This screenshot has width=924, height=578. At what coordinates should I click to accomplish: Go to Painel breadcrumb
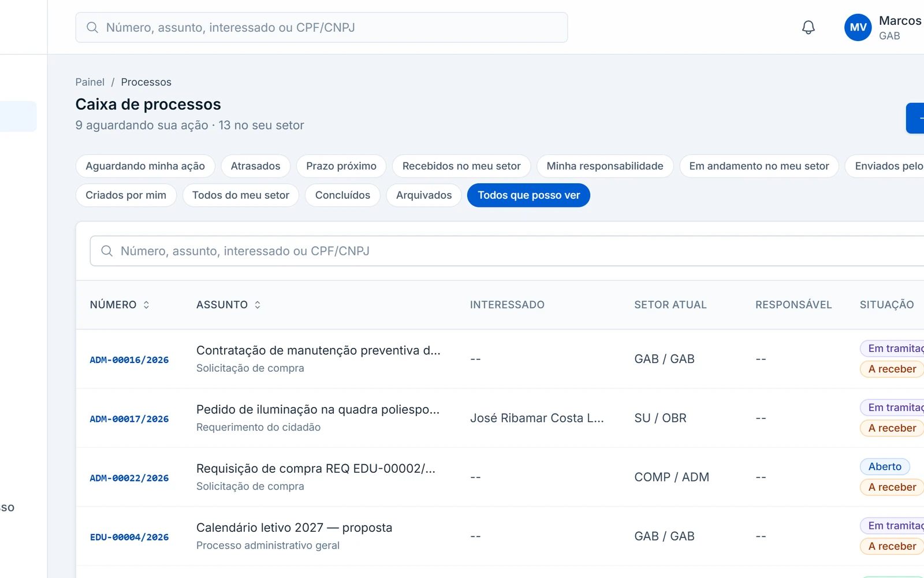coord(90,82)
